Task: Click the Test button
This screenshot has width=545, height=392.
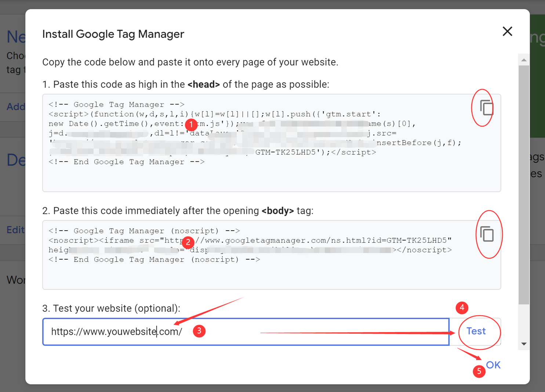Action: pos(476,331)
